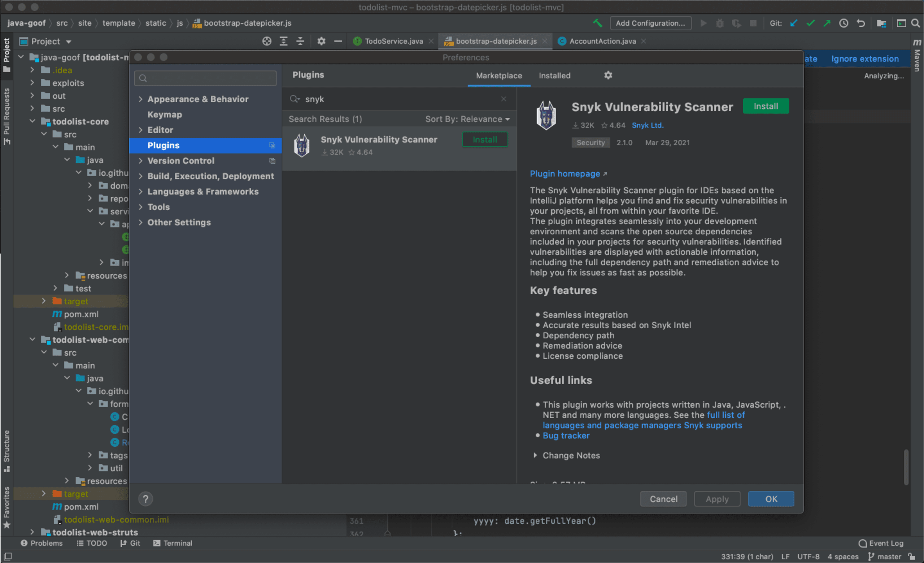The image size is (924, 563).
Task: Expand the exploits folder
Action: (x=32, y=83)
